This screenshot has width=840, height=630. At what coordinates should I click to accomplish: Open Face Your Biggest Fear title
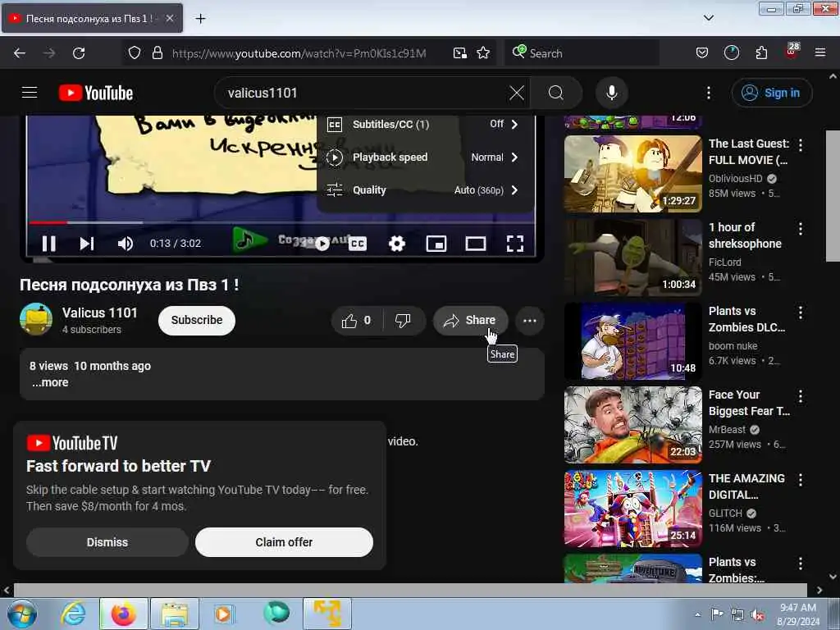[749, 403]
